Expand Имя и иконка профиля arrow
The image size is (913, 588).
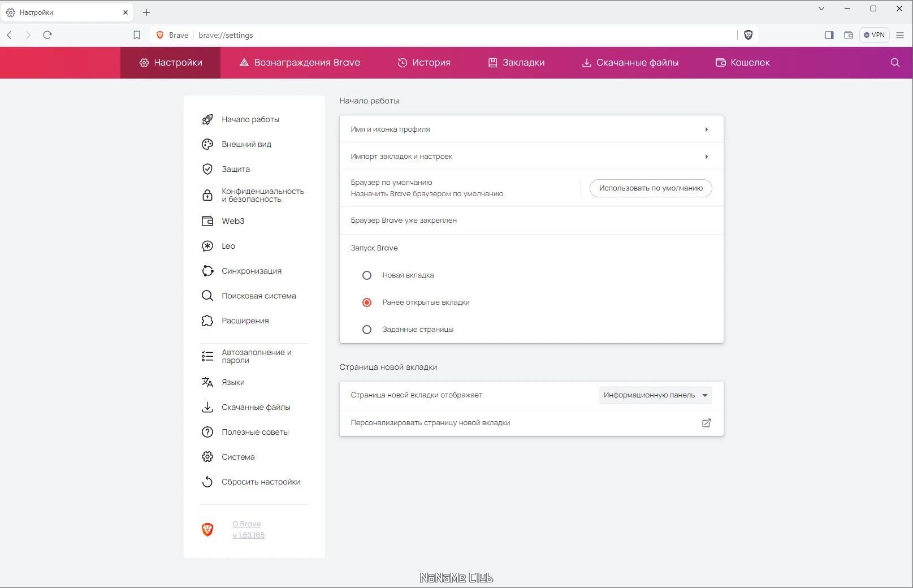(x=707, y=129)
